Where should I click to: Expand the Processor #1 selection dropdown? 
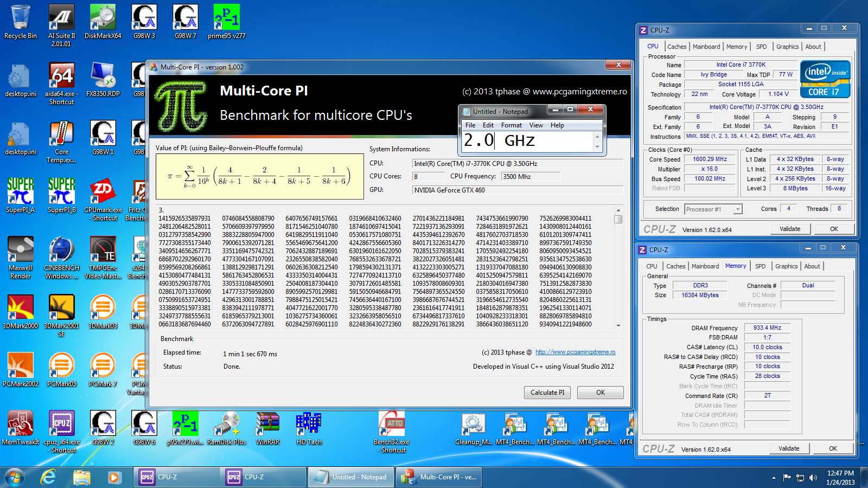[738, 209]
